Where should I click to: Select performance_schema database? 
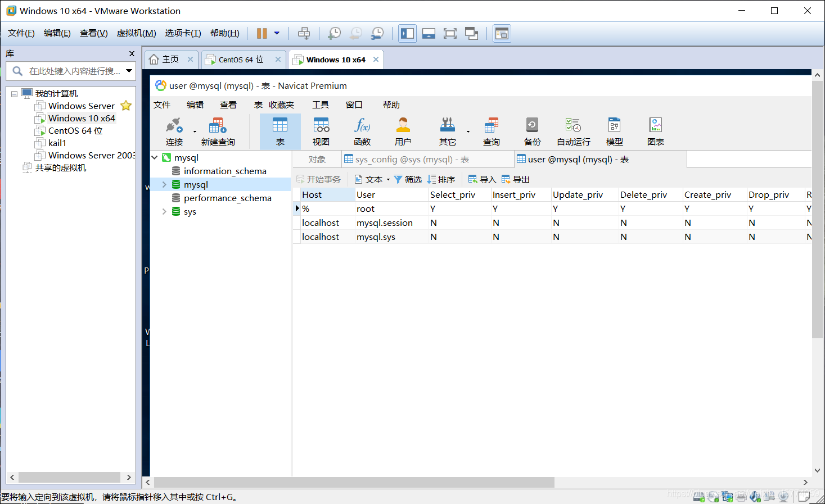pos(227,198)
